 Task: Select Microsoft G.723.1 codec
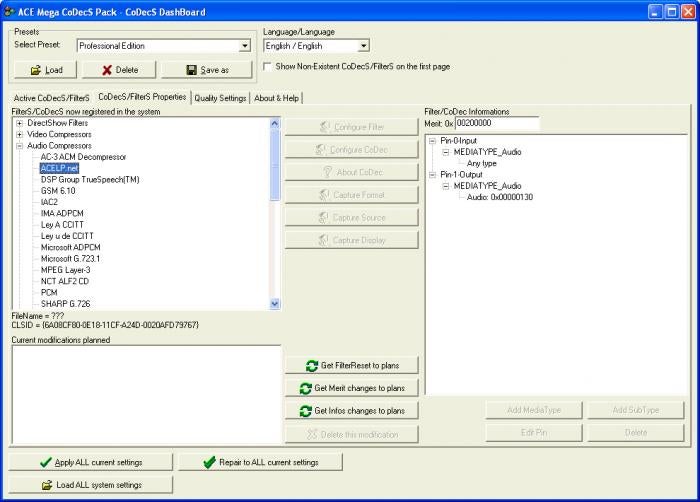tap(71, 259)
